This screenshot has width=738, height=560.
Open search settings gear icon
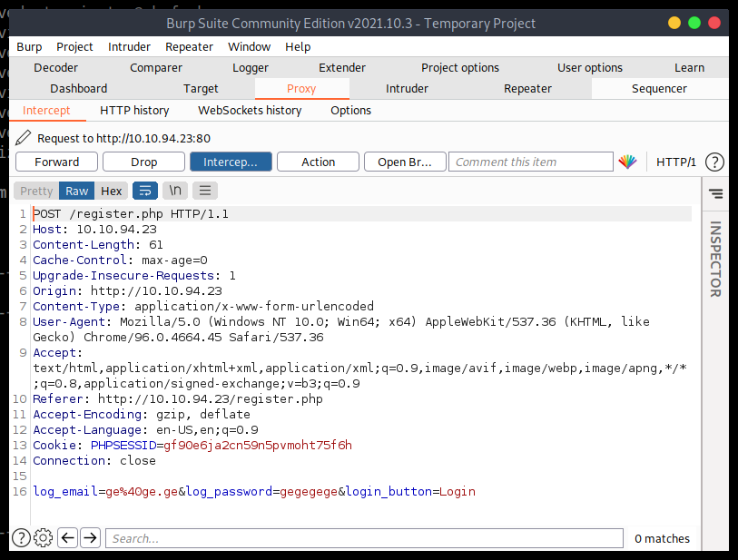(43, 538)
